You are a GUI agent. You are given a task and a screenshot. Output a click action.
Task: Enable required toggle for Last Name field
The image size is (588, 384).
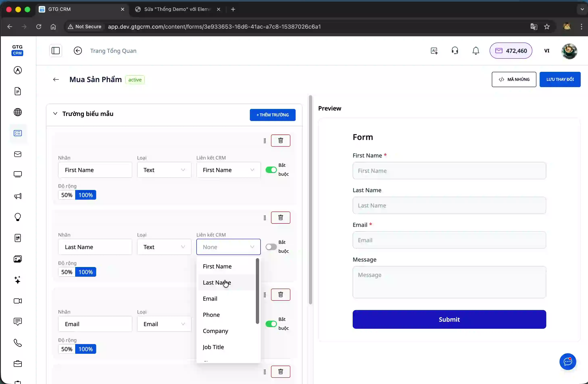point(271,247)
